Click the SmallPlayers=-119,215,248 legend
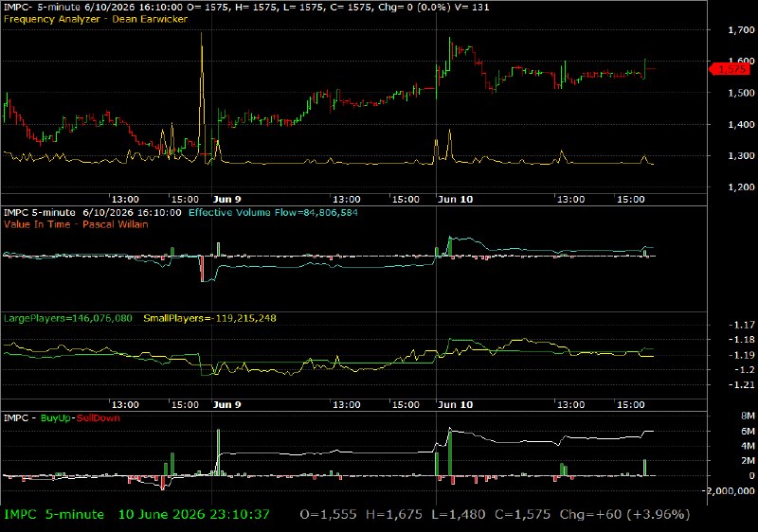758x532 pixels. coord(209,318)
